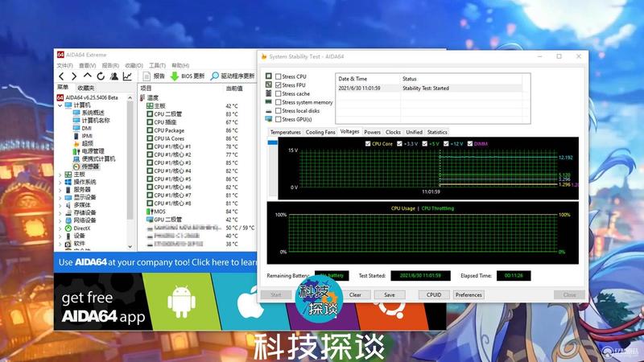Switch to the Powers tab
Viewport: 644px width, 362px height.
(372, 132)
